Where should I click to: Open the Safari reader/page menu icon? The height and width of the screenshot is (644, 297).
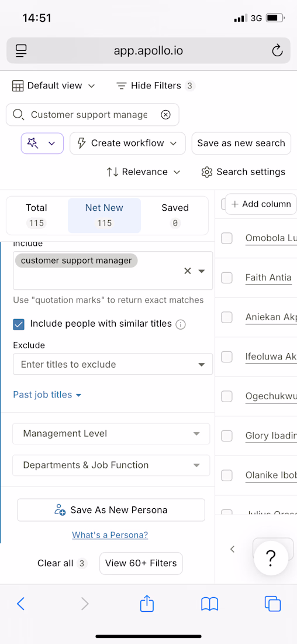[20, 51]
